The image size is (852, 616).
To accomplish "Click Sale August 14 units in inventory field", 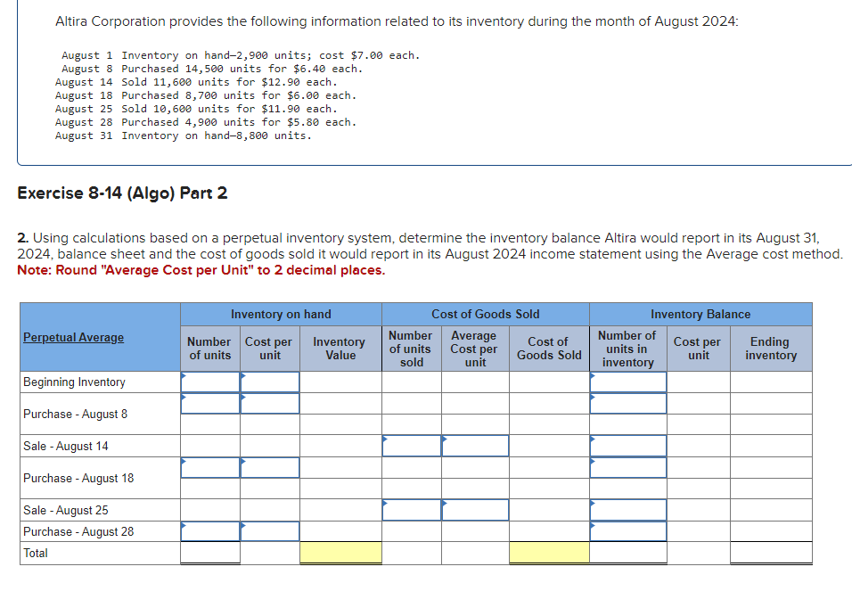I will pos(628,446).
